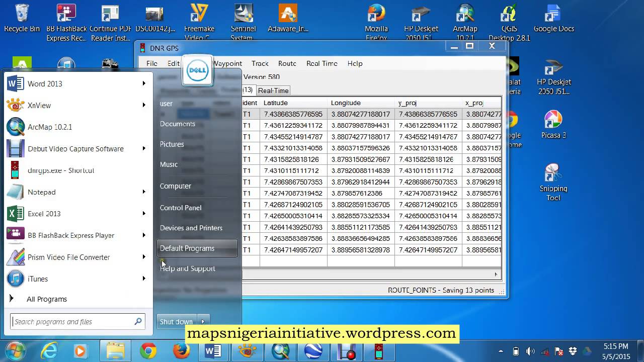Open Recycle Bin desktop icon

(x=22, y=19)
